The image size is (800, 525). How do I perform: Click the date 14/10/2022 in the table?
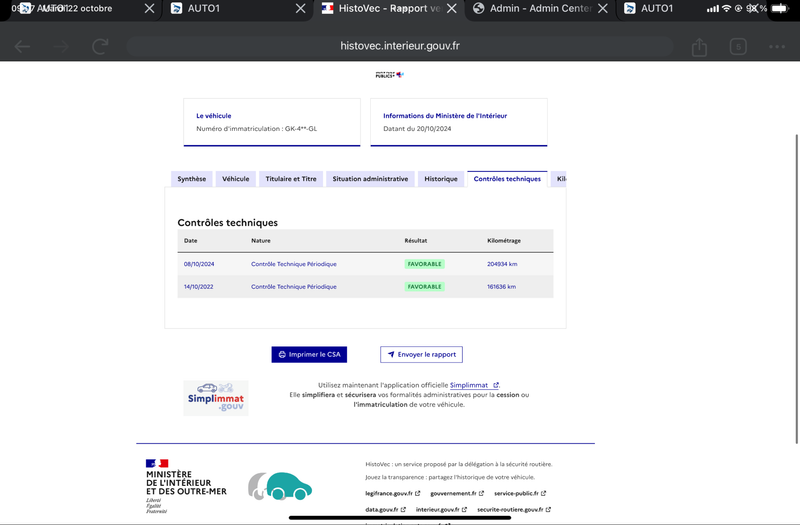198,287
